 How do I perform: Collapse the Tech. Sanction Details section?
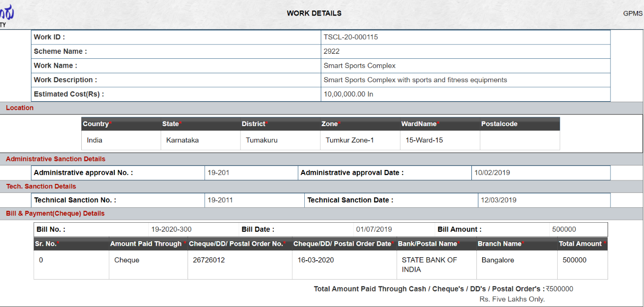click(x=41, y=186)
